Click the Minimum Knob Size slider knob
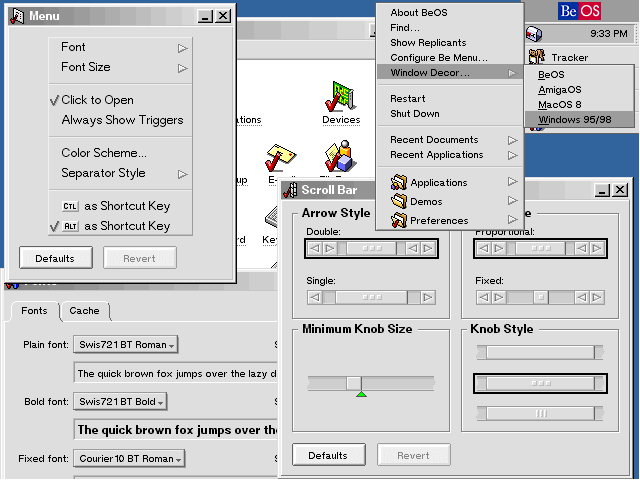Screen dimensions: 640x480 [353, 383]
